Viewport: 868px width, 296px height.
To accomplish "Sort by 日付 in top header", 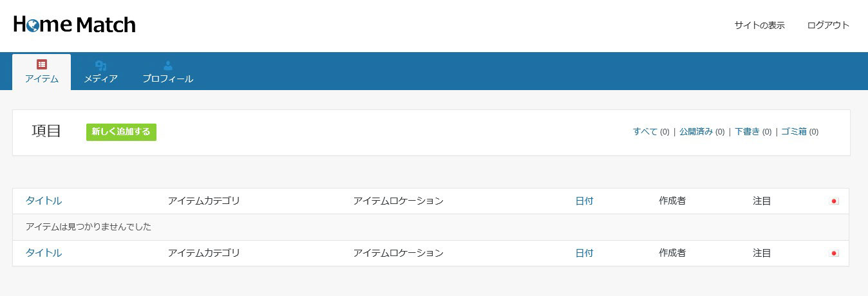I will coord(584,201).
